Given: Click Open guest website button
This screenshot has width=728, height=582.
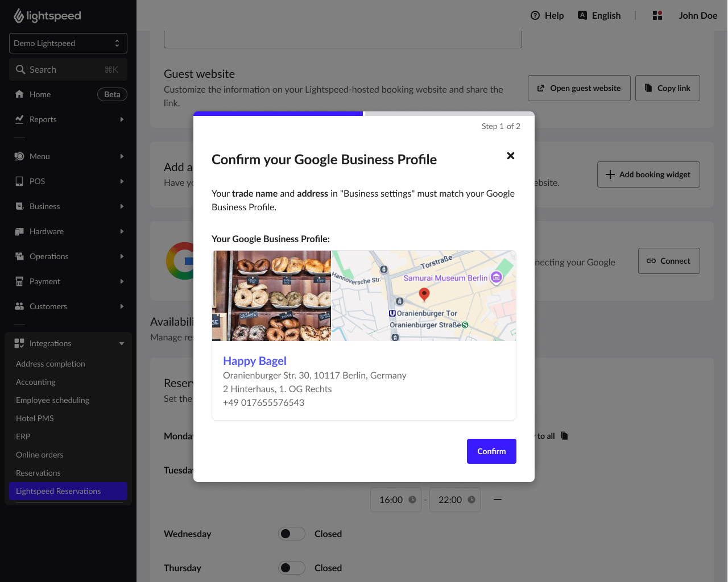Looking at the screenshot, I should (x=579, y=88).
